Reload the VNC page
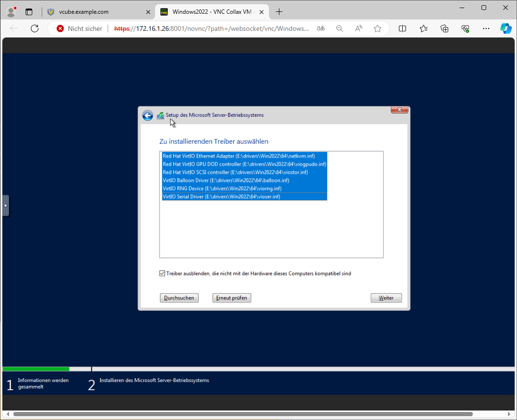Viewport: 517px width, 420px height. click(35, 28)
